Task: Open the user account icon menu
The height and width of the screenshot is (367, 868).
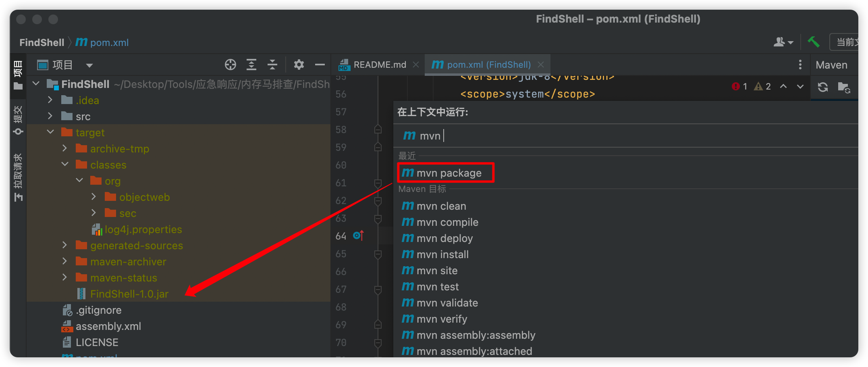Action: [783, 42]
